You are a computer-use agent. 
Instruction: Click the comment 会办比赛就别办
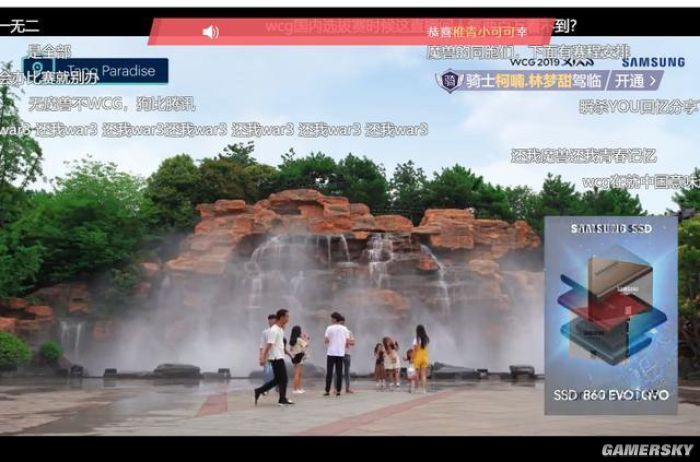pos(48,79)
